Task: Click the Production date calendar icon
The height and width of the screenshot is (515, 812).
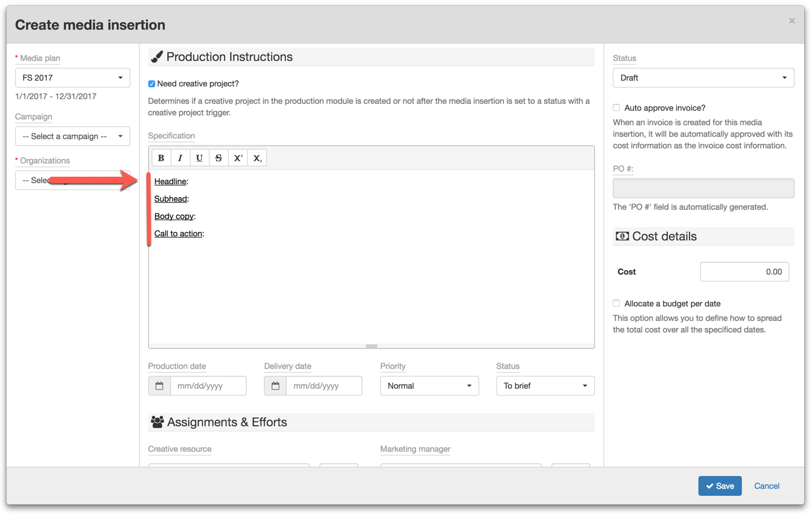Action: pyautogui.click(x=159, y=386)
